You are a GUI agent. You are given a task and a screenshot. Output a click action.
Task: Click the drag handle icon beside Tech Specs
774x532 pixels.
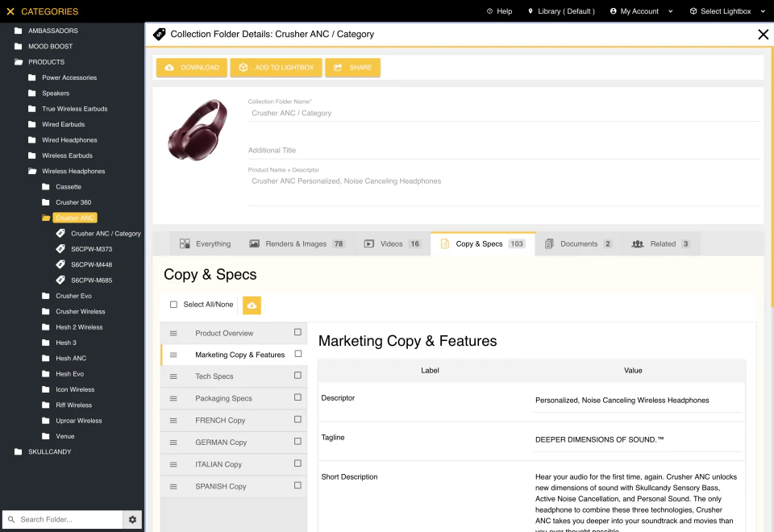click(x=173, y=376)
